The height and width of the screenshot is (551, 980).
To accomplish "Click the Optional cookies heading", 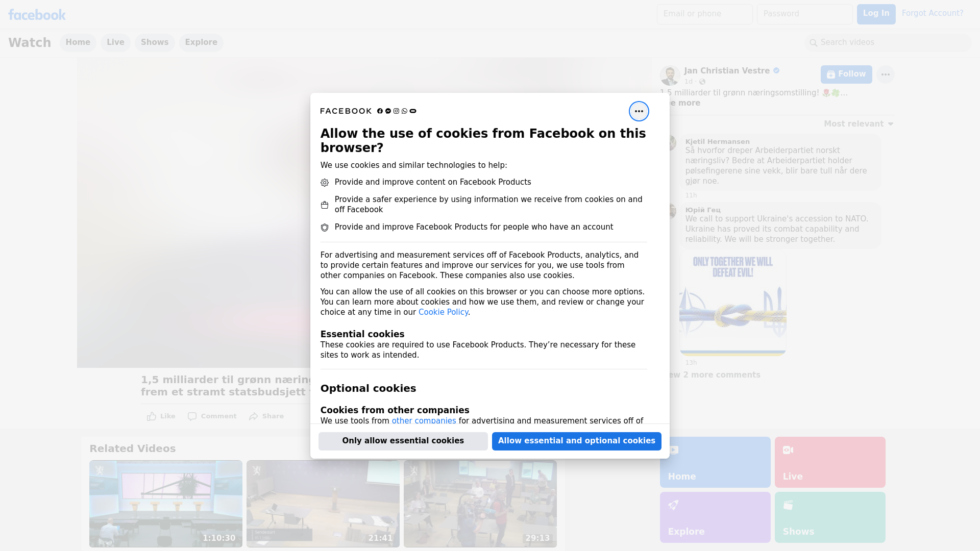I will click(x=368, y=388).
